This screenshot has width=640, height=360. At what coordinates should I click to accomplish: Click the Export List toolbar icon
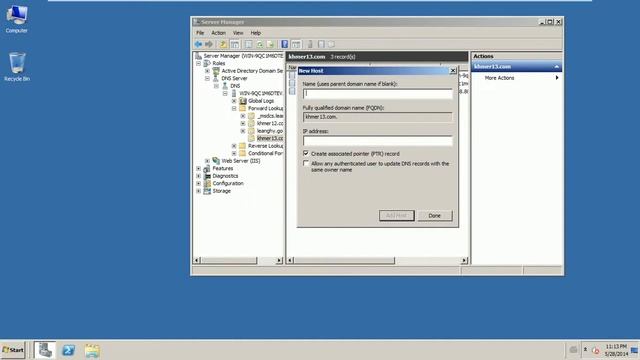click(x=270, y=44)
